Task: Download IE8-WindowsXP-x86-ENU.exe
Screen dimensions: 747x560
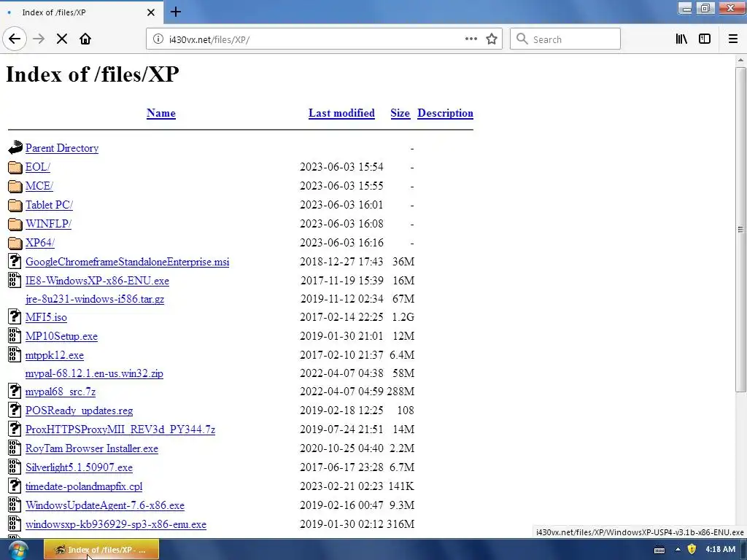Action: (x=97, y=281)
